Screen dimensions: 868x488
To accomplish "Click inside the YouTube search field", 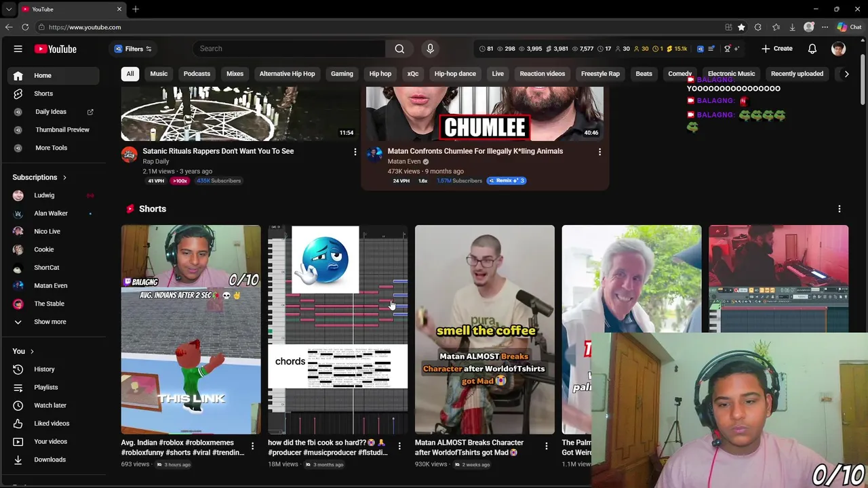I will pos(289,49).
